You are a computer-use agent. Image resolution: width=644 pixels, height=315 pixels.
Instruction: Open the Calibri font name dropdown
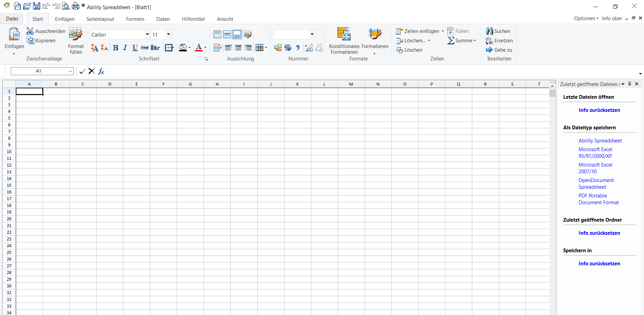(x=147, y=35)
